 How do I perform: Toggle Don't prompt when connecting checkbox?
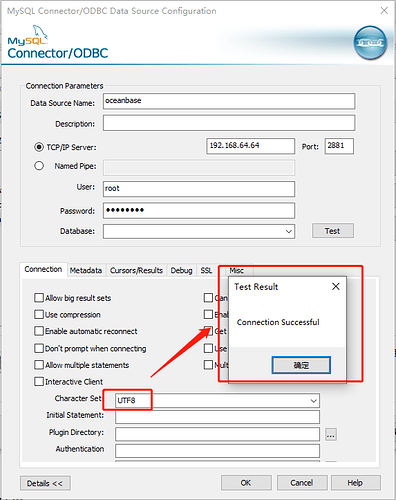pos(39,348)
